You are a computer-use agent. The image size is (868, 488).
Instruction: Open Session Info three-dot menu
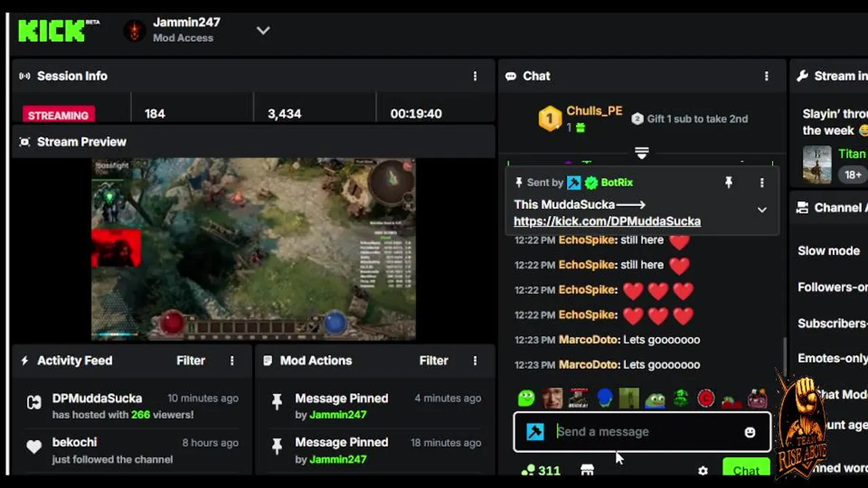(475, 76)
